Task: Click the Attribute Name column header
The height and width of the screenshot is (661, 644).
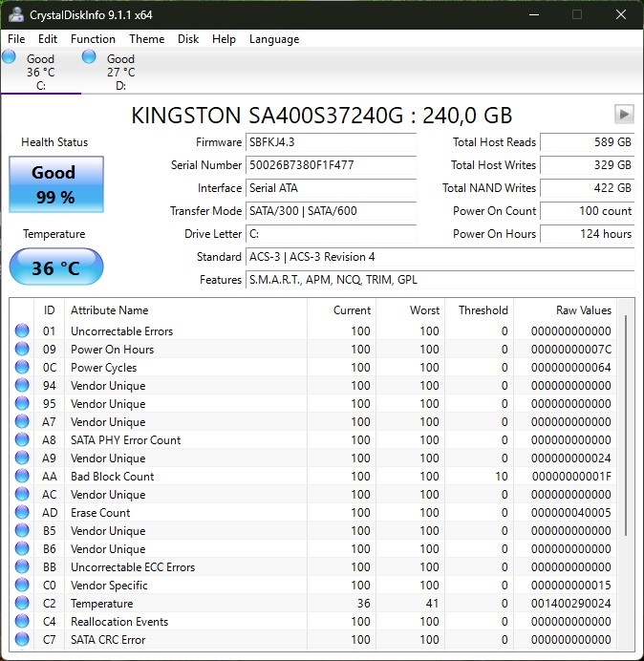Action: [185, 310]
